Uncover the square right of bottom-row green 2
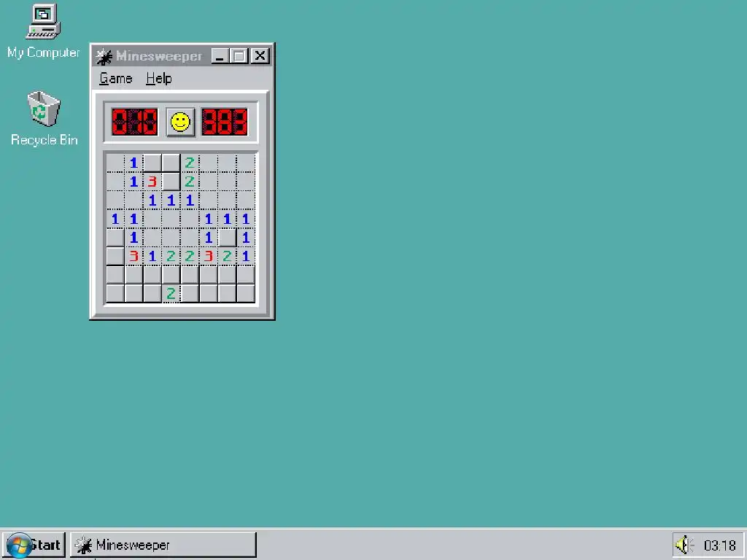This screenshot has height=560, width=747. 190,293
